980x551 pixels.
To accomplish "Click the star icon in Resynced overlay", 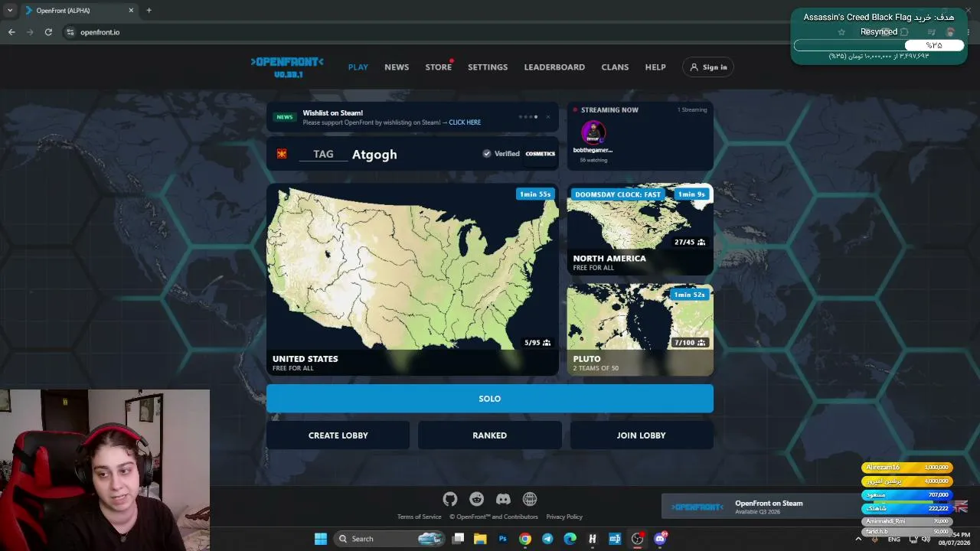I will point(841,32).
